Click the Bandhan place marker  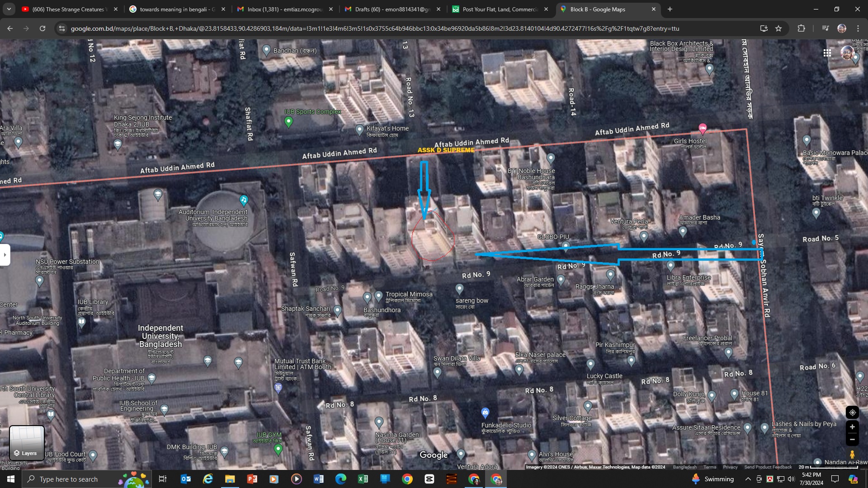pos(266,50)
